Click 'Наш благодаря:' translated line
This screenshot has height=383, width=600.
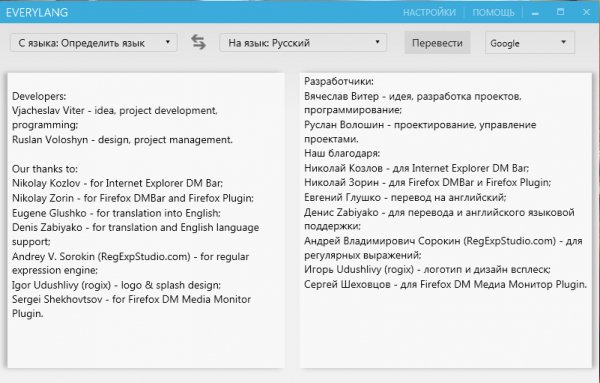[x=342, y=154]
